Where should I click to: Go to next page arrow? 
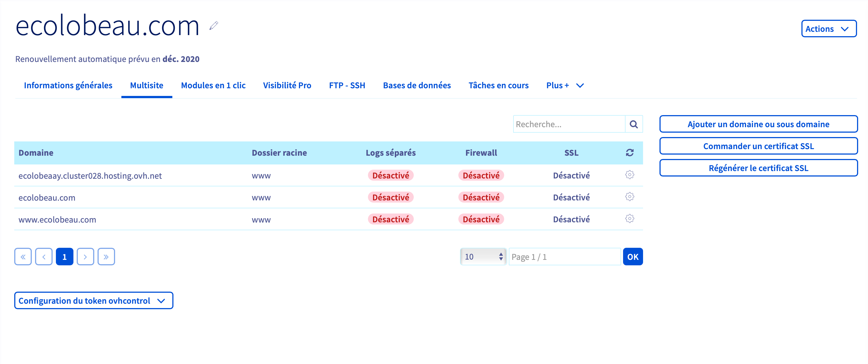85,257
